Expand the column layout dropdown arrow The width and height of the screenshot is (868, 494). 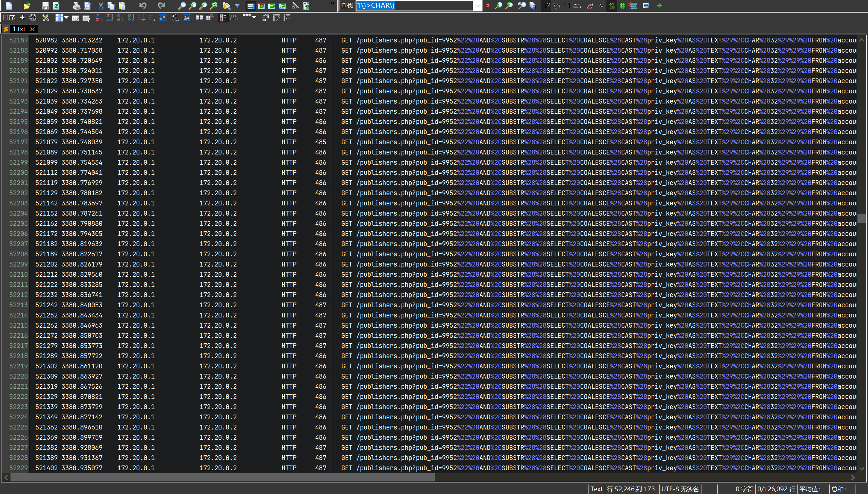(x=66, y=18)
